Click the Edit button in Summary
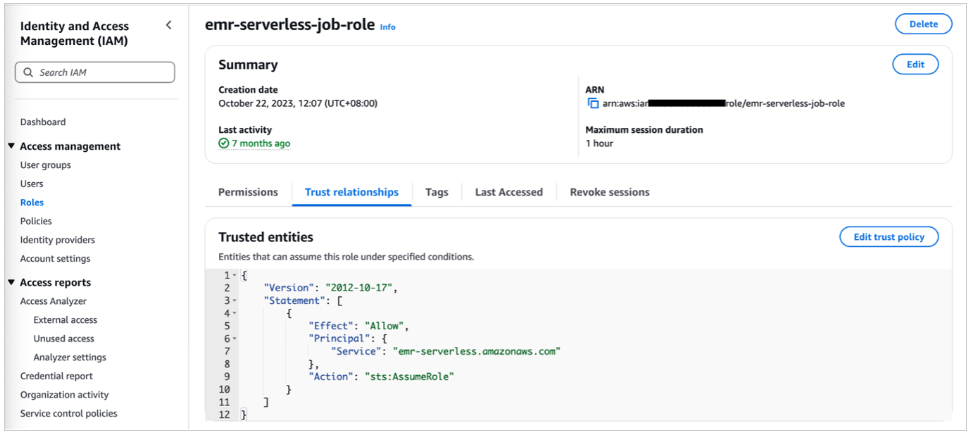The width and height of the screenshot is (975, 436). click(914, 64)
